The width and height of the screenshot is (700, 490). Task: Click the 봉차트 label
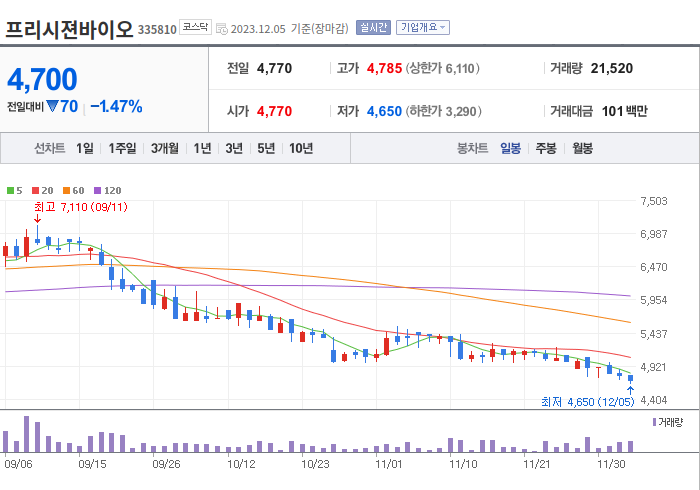(x=472, y=148)
